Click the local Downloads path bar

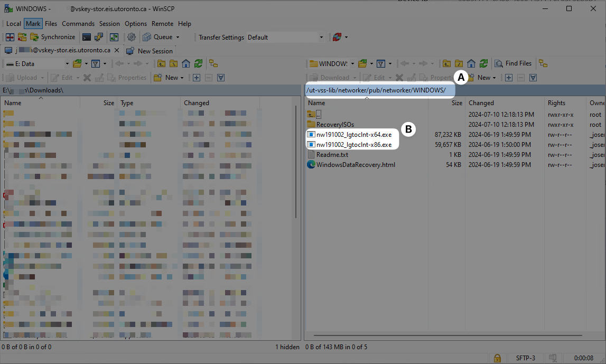[x=151, y=90]
